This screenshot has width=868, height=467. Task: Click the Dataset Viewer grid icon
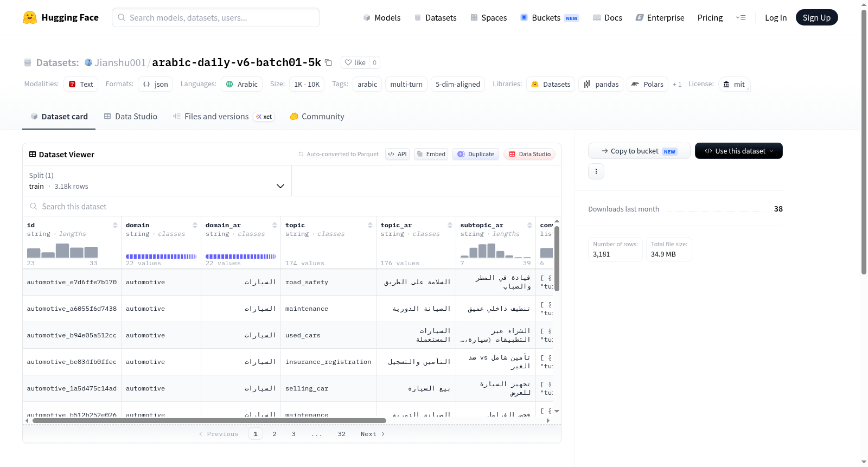[x=33, y=155]
